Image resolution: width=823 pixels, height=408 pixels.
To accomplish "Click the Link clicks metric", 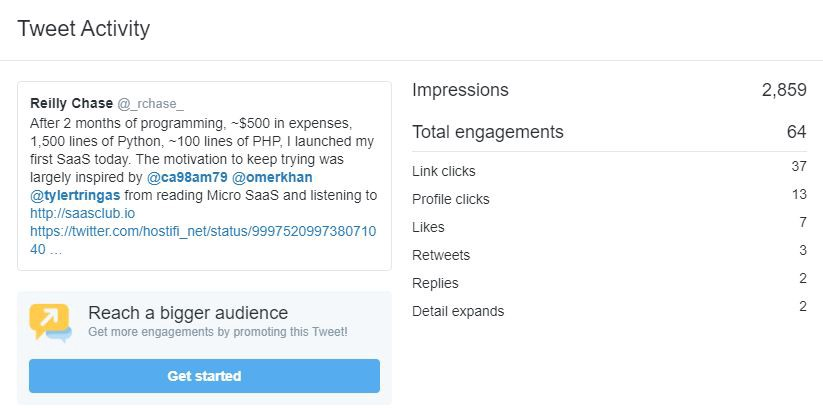I will (x=444, y=171).
